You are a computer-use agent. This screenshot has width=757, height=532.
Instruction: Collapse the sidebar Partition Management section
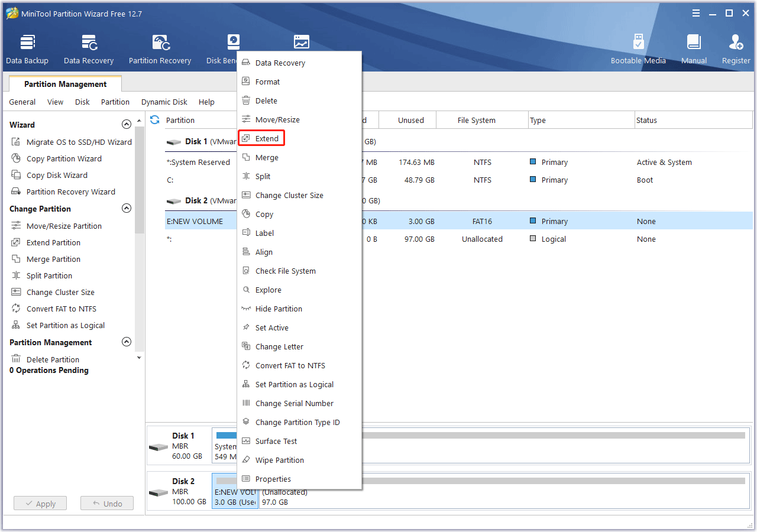tap(126, 342)
